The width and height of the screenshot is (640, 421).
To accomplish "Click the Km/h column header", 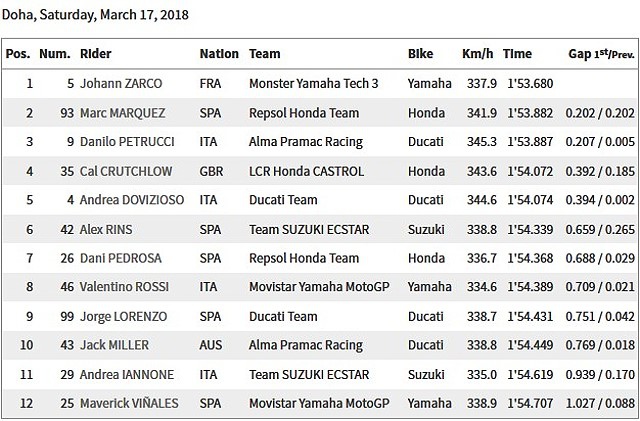I will 475,53.
